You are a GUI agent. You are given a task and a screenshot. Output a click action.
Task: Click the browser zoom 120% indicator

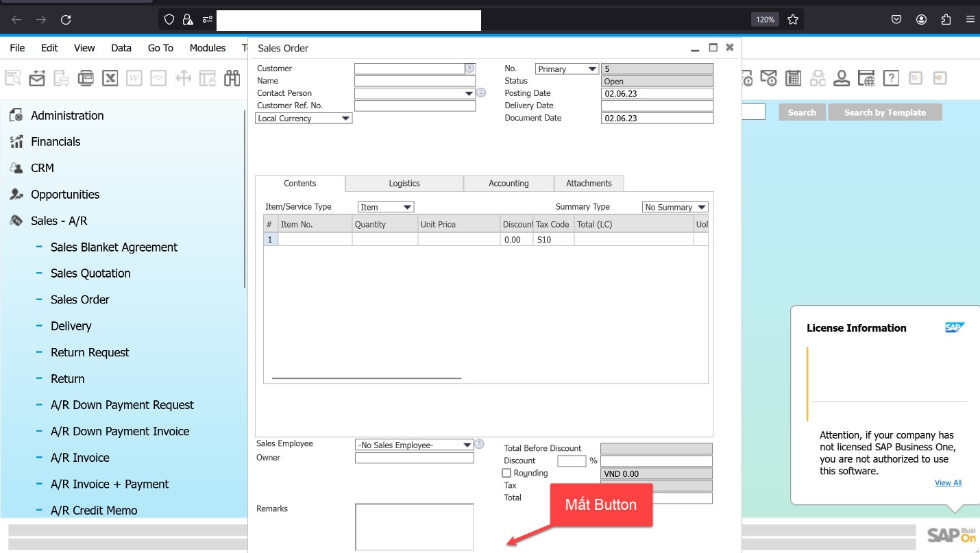764,19
